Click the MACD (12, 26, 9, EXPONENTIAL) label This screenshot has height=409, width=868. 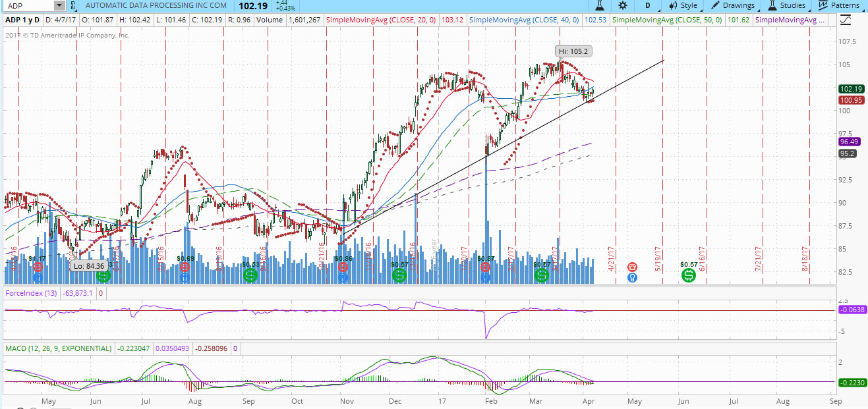pos(59,348)
